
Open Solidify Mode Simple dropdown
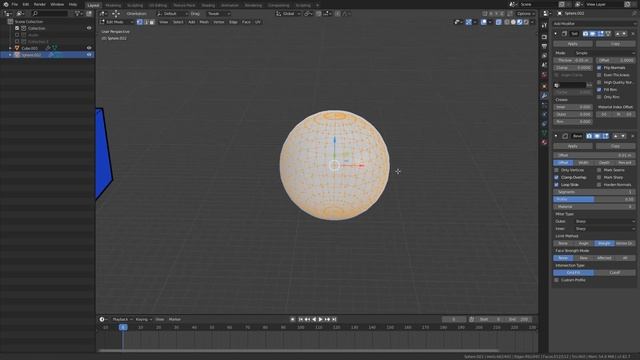click(x=605, y=53)
